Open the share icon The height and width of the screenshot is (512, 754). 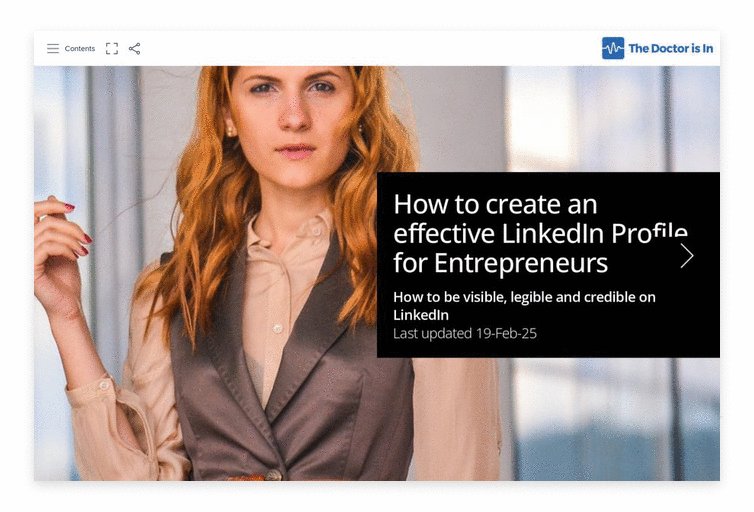(135, 49)
